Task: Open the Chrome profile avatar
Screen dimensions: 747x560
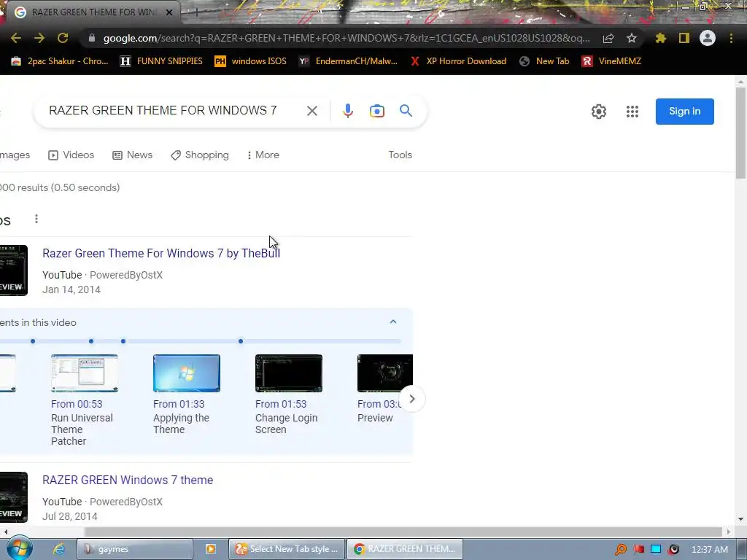Action: click(708, 38)
